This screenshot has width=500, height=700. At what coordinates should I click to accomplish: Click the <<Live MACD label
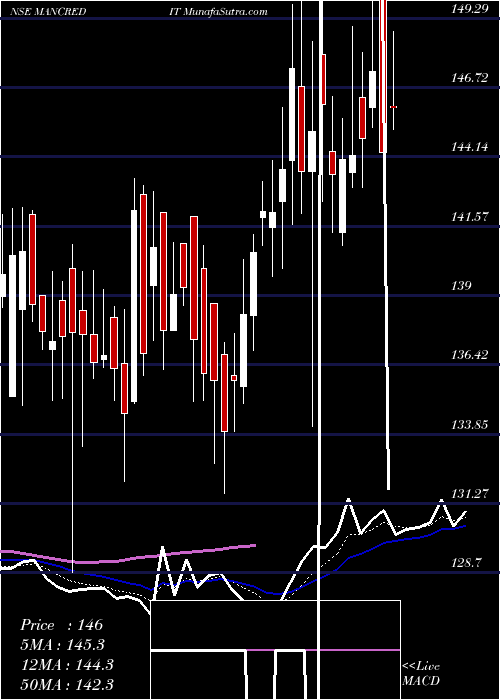pos(421,673)
